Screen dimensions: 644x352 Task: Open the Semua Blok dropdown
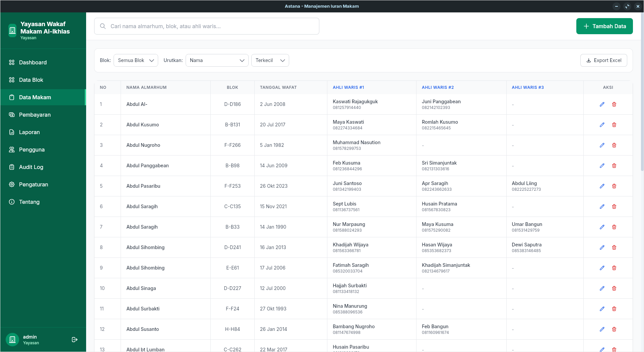tap(136, 60)
